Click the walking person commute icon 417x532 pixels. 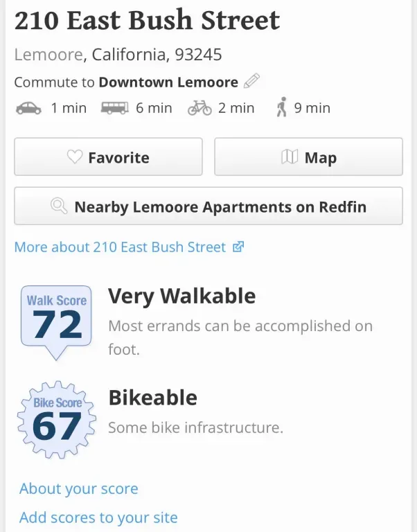(x=281, y=108)
